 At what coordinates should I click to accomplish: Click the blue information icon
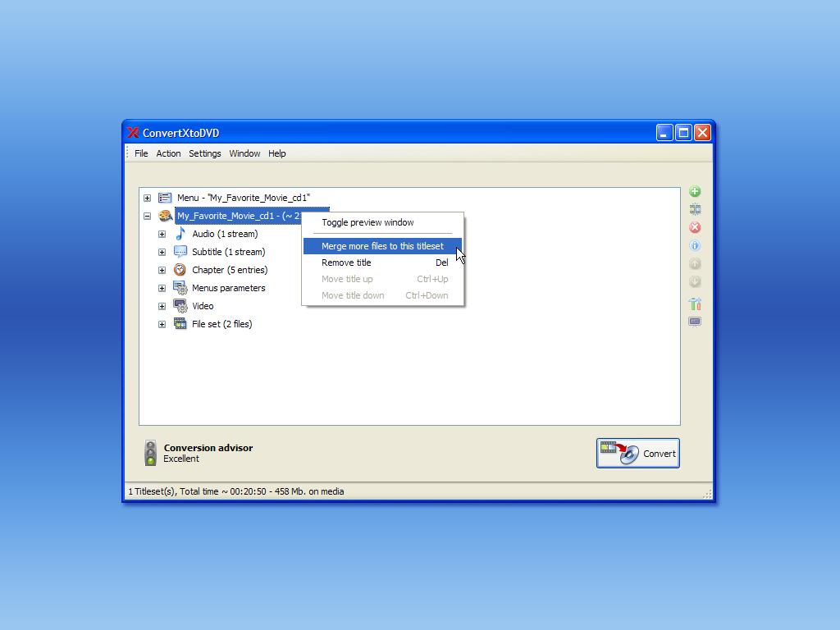click(695, 245)
